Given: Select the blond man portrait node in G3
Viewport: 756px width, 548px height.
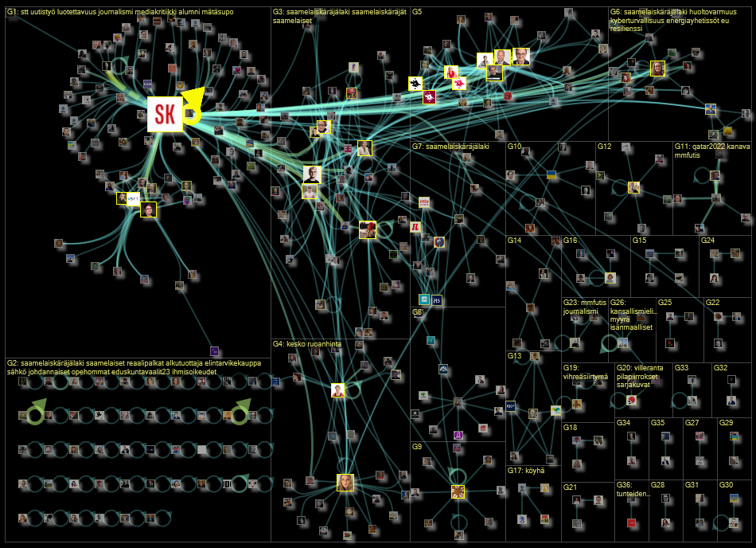Looking at the screenshot, I should tap(313, 174).
